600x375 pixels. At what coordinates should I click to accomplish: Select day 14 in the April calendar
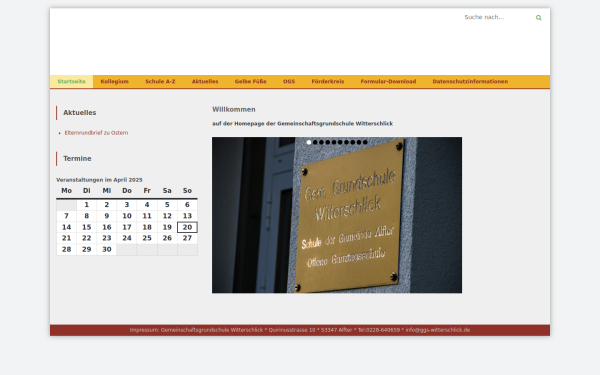[67, 227]
